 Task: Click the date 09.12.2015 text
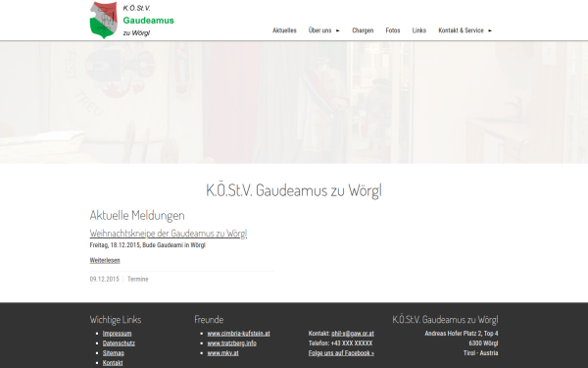pos(104,279)
